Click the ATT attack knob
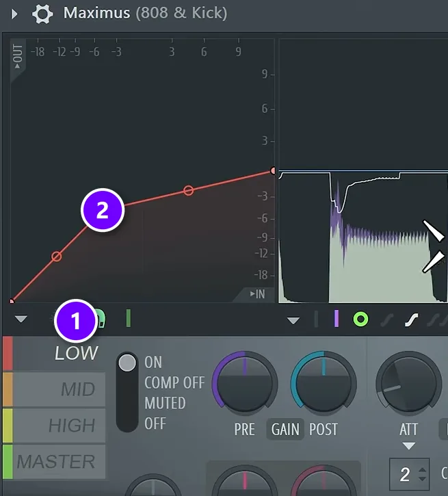The image size is (448, 496). click(408, 383)
